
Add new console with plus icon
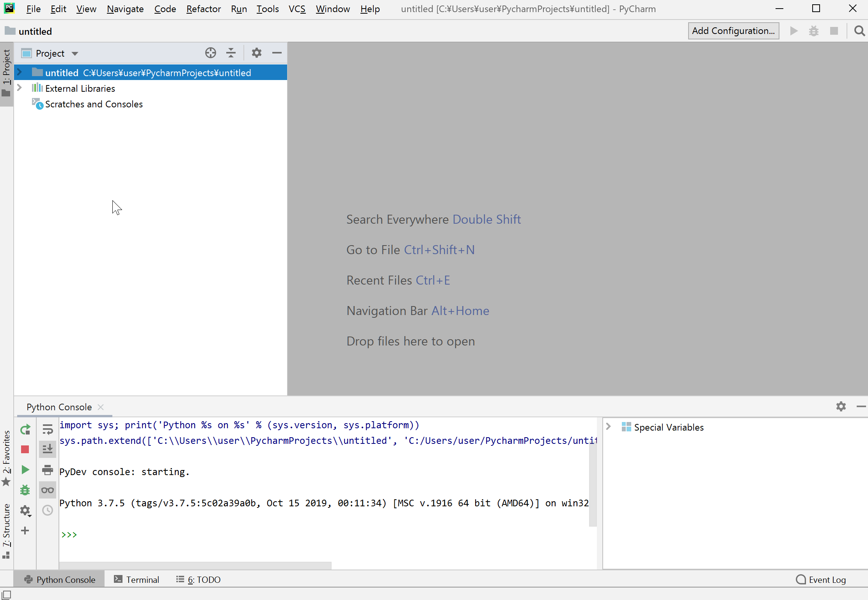[x=25, y=531]
